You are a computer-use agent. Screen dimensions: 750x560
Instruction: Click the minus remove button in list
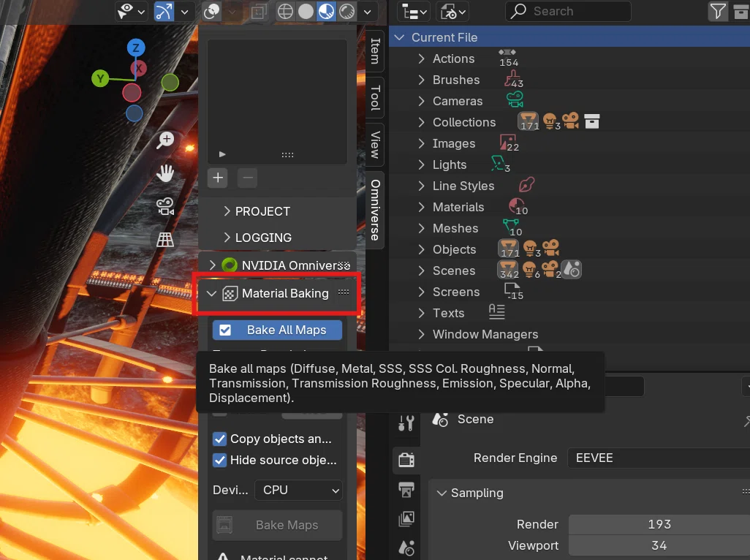pos(247,178)
